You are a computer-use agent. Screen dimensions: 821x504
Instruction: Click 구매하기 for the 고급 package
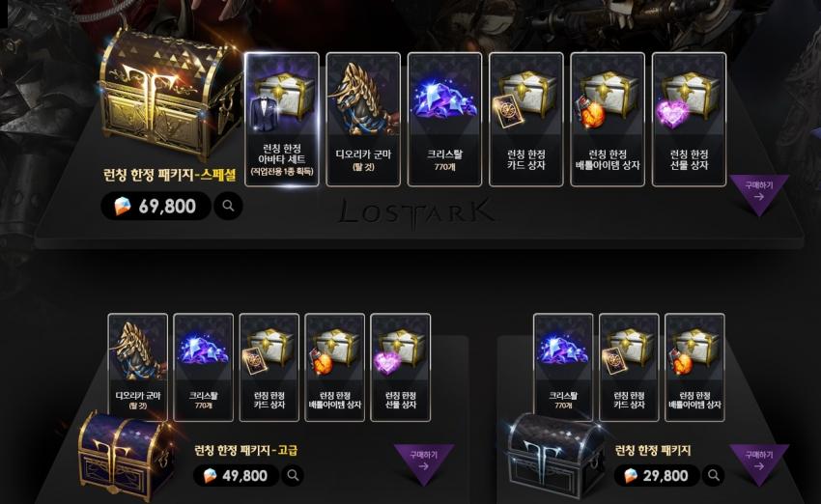(x=424, y=462)
